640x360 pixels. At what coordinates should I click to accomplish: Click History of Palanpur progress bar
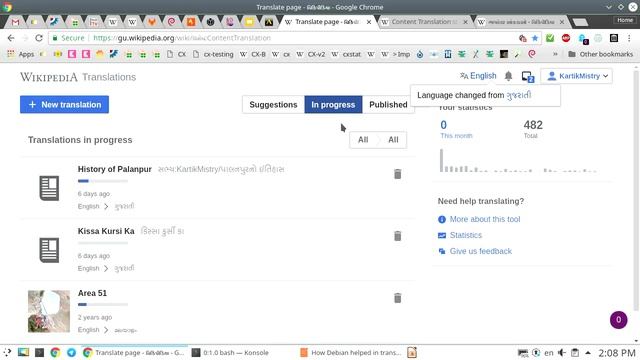tap(103, 181)
